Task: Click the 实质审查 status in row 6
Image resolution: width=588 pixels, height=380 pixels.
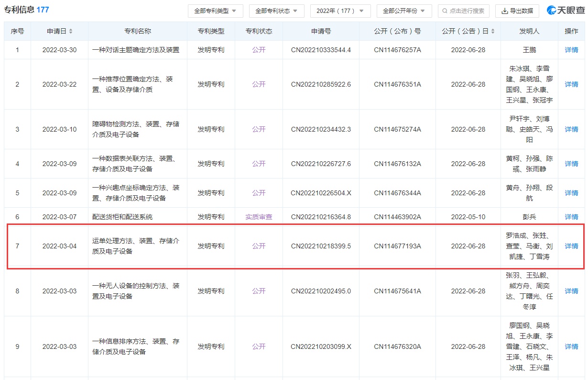Action: coord(259,217)
